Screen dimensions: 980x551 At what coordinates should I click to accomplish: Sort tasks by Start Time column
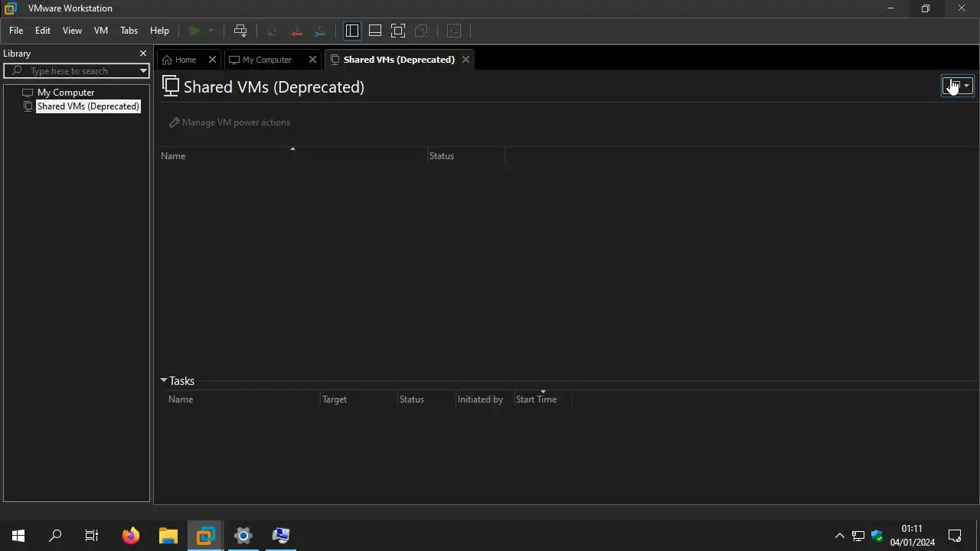pyautogui.click(x=543, y=399)
